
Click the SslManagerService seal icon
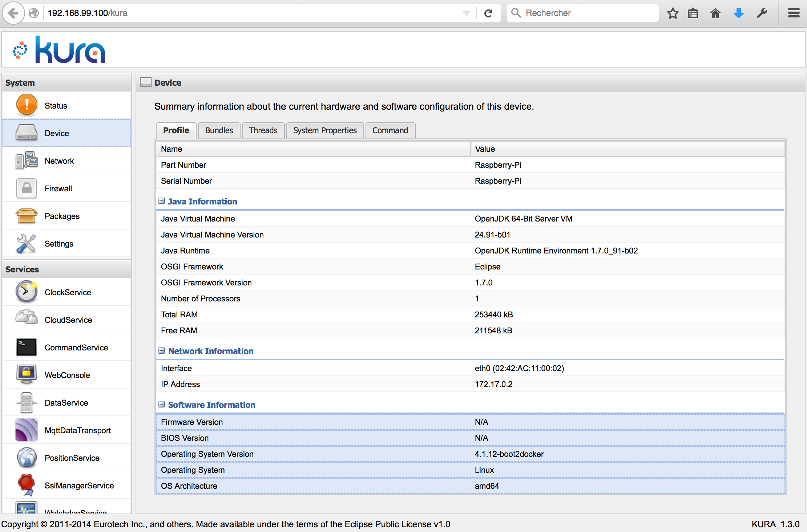click(x=27, y=484)
